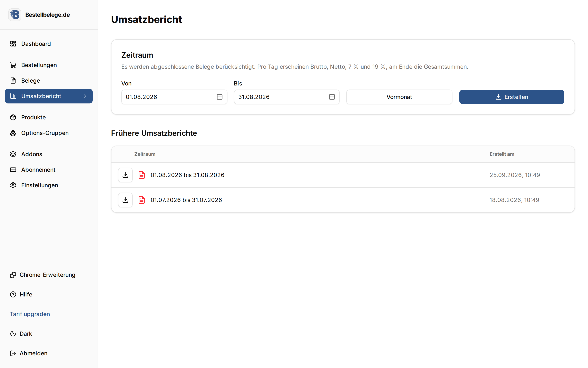The image size is (588, 368).
Task: Click the Tarif upgraden link
Action: tap(30, 314)
